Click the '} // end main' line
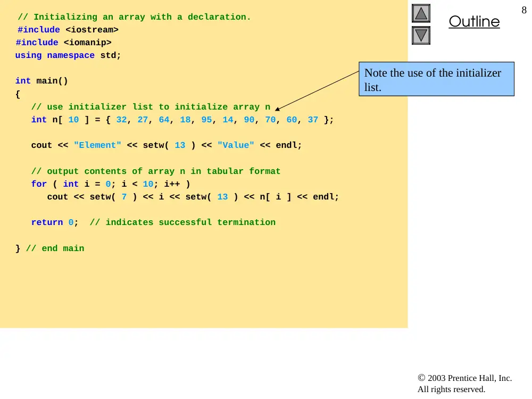The height and width of the screenshot is (399, 532). pos(49,248)
